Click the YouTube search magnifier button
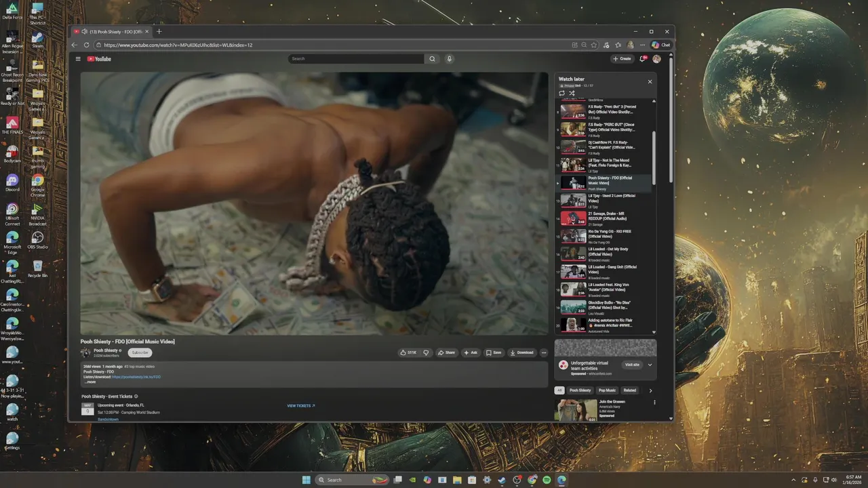Image resolution: width=868 pixels, height=488 pixels. pos(432,59)
